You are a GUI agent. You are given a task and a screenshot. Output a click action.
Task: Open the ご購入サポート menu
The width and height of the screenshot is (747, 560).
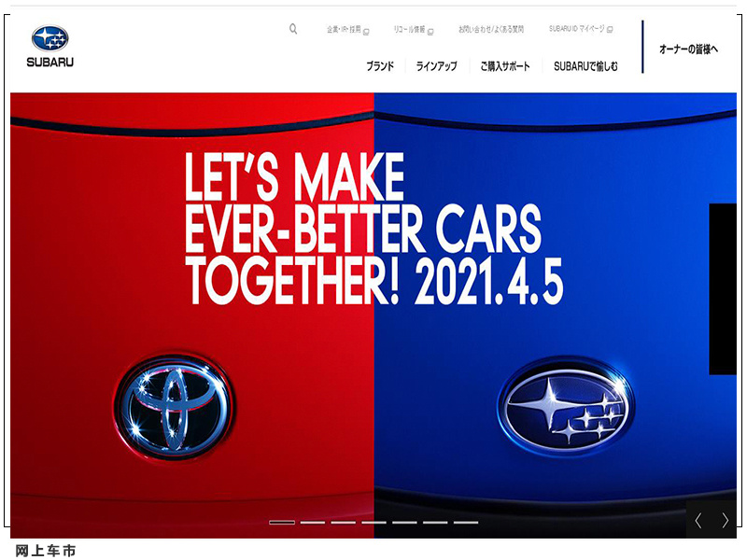tap(505, 66)
